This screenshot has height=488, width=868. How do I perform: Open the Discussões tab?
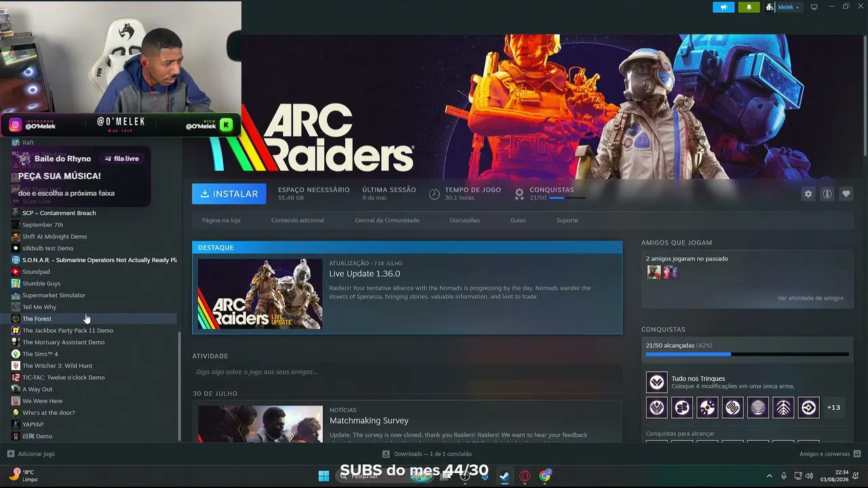[x=465, y=220]
